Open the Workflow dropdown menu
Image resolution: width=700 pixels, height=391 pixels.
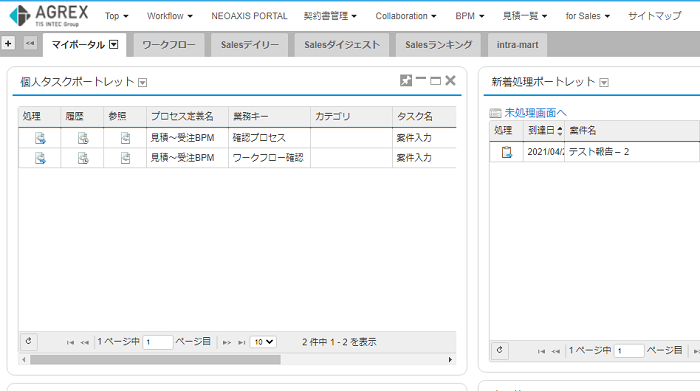[170, 16]
